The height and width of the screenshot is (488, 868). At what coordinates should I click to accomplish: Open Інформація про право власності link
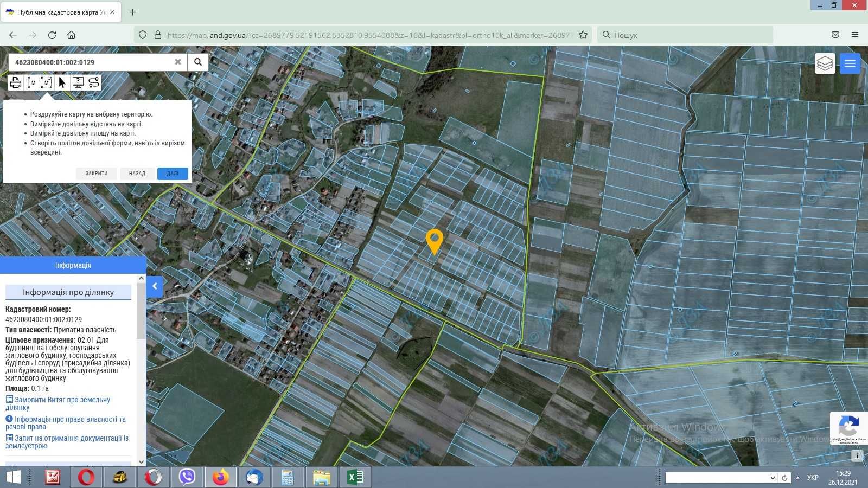pos(66,423)
